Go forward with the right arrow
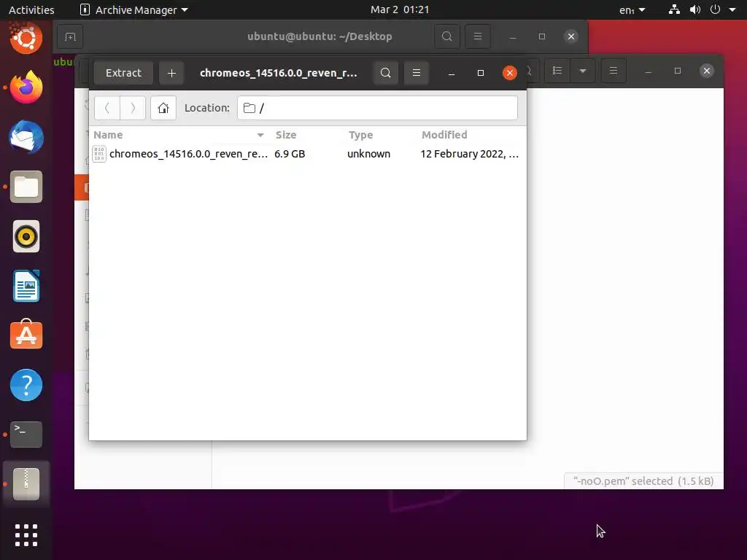747x560 pixels. coord(133,108)
